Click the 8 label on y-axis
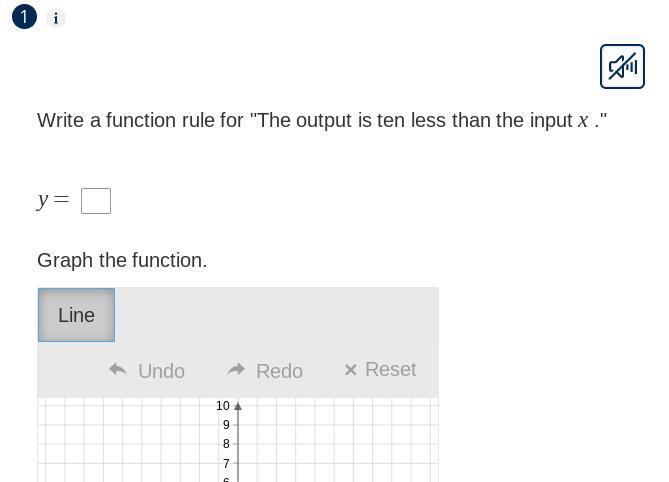Image resolution: width=669 pixels, height=482 pixels. [226, 444]
